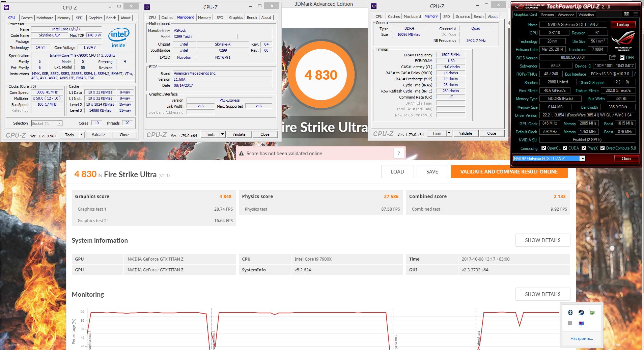Click the Core Speed value 5008.41 MHz

pyautogui.click(x=47, y=92)
